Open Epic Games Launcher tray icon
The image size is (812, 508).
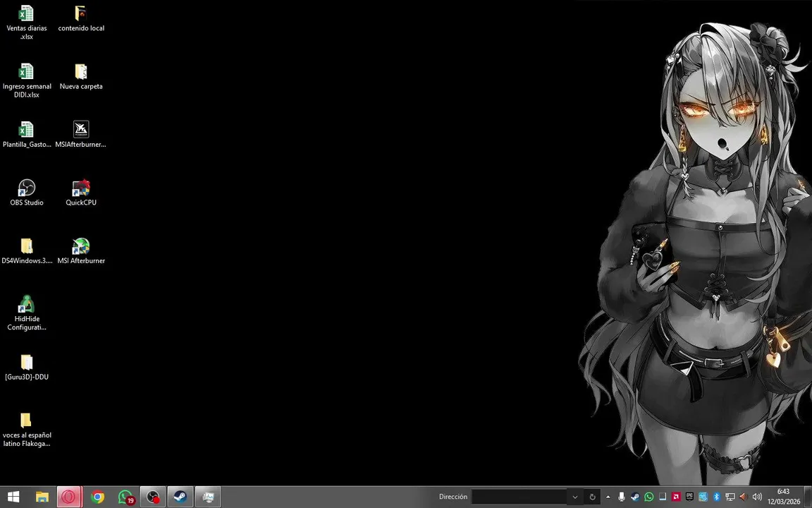pyautogui.click(x=689, y=497)
